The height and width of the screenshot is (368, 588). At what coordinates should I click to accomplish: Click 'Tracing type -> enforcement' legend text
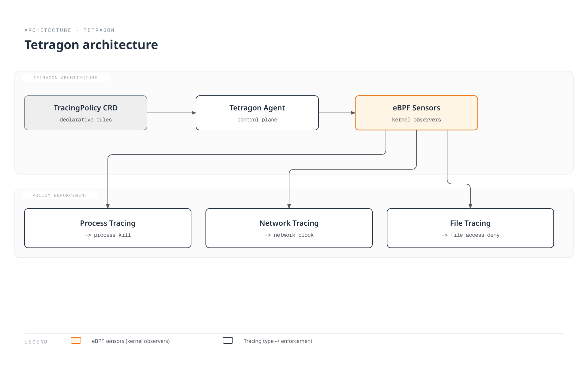coord(278,341)
